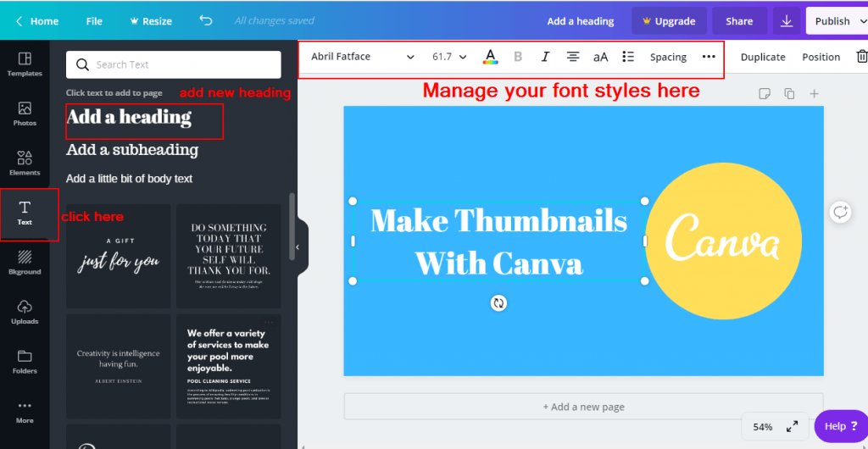Select the 'A gift just for you' template
The width and height of the screenshot is (868, 449).
[x=119, y=256]
